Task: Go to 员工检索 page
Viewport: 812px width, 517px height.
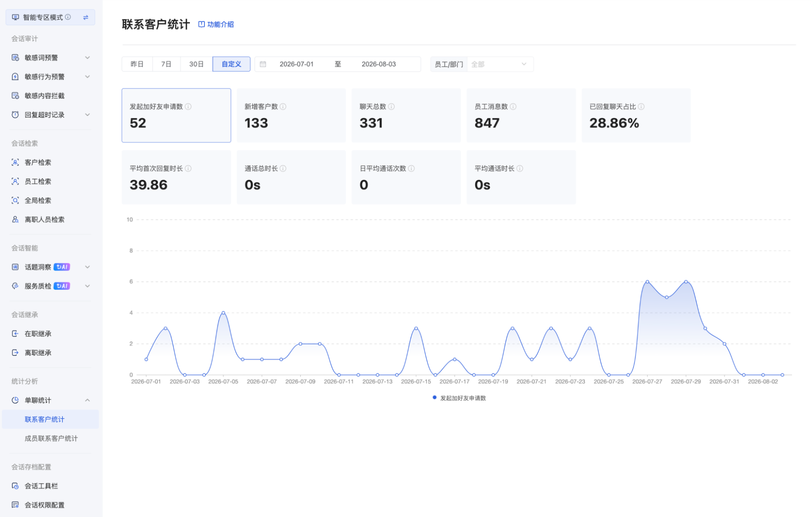Action: click(38, 182)
